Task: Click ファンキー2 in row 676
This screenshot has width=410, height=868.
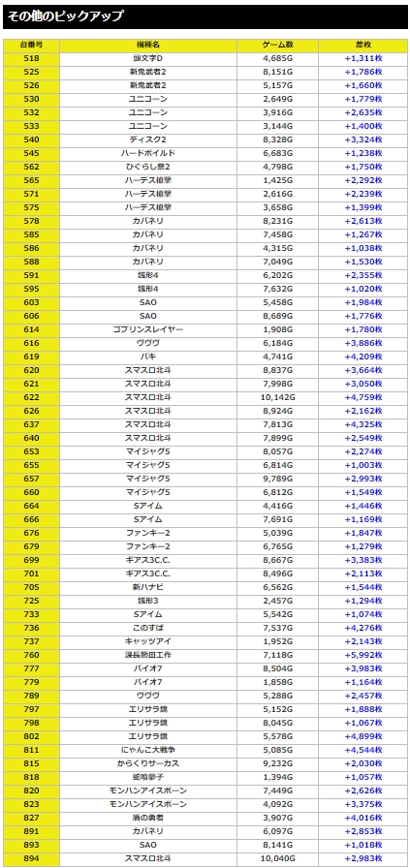Action: pyautogui.click(x=148, y=533)
